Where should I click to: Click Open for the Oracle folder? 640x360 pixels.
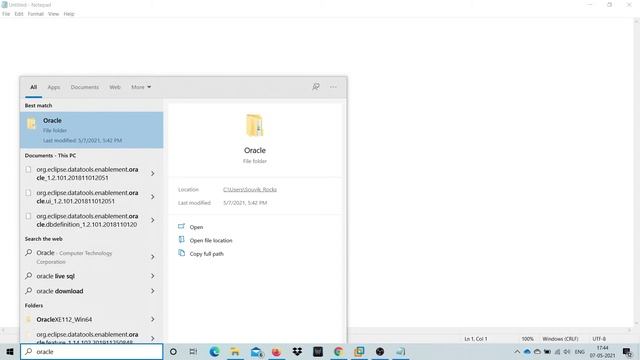[196, 227]
